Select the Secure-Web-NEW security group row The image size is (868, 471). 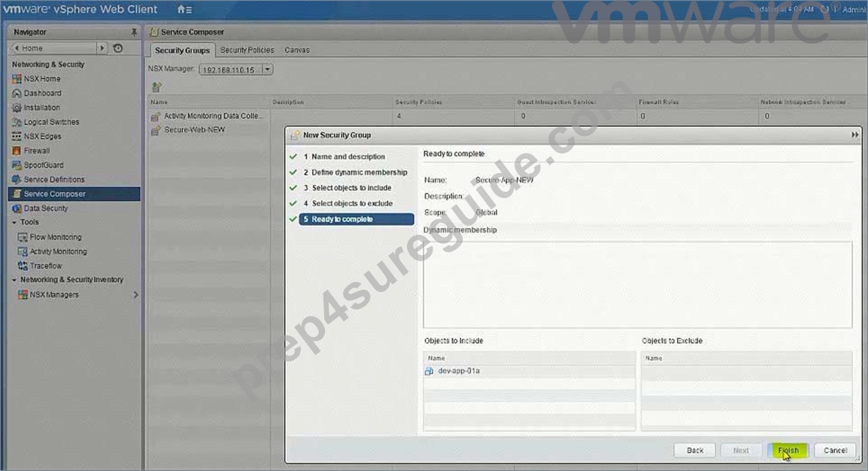(194, 129)
